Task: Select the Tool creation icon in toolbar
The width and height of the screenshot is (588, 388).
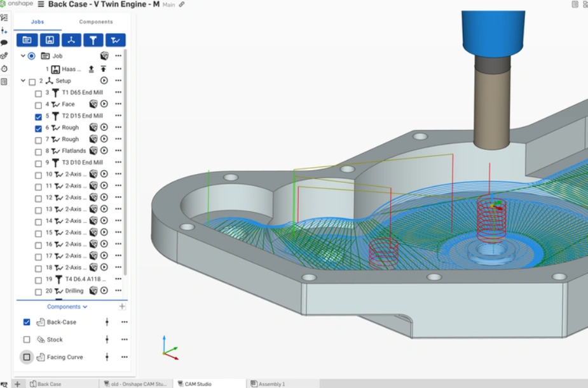Action: tap(93, 40)
